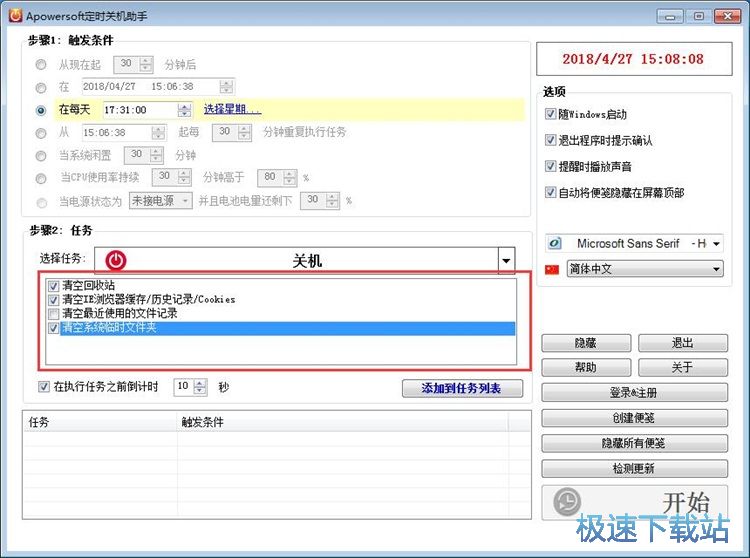
Task: Check 清空最近使用的文件记录 option
Action: click(53, 314)
